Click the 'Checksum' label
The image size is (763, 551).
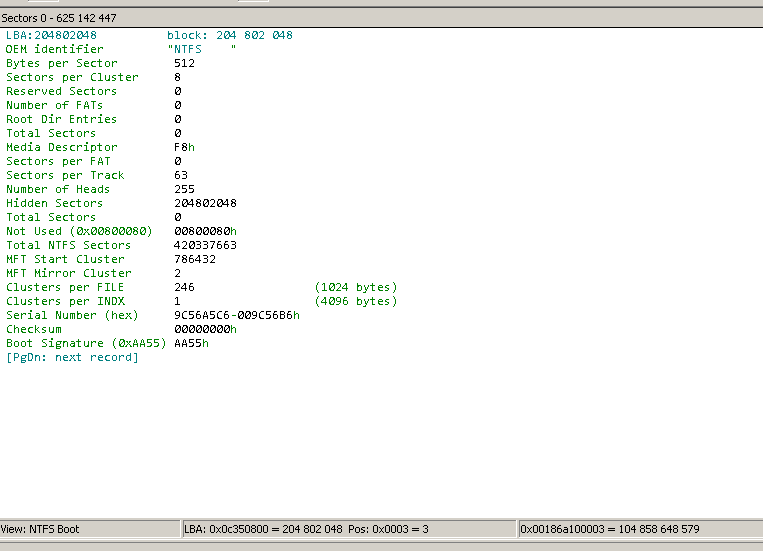click(x=34, y=330)
